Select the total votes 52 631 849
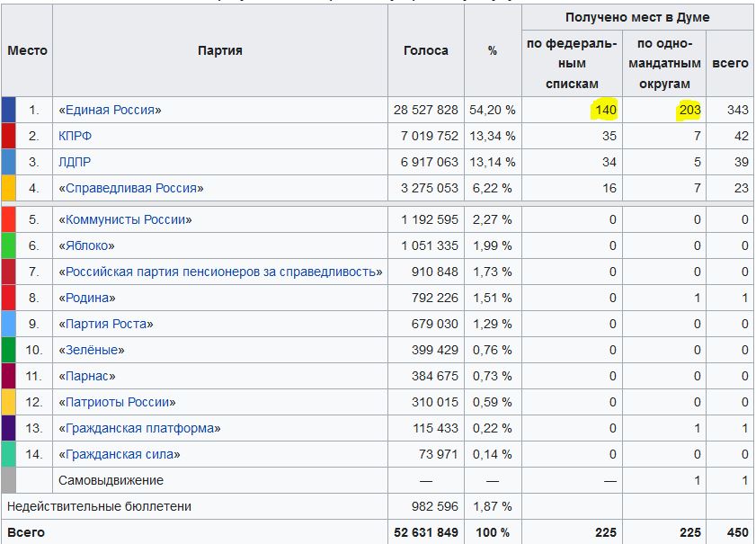The height and width of the screenshot is (544, 756). pos(426,532)
